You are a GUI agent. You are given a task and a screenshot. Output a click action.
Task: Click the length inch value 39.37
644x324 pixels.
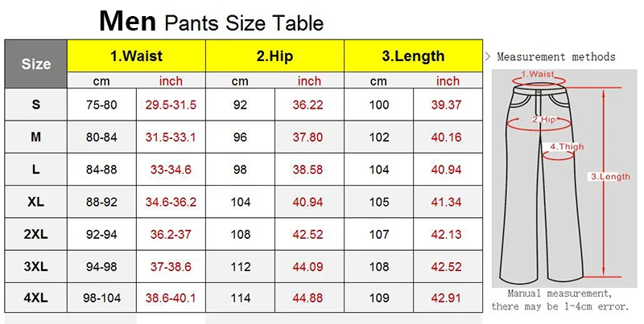point(446,105)
